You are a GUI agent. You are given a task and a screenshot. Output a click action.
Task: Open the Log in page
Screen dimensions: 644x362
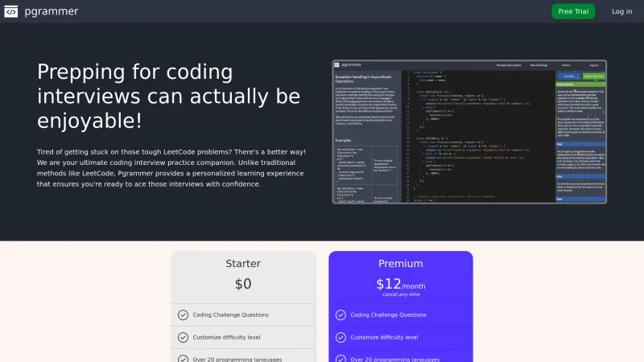point(621,11)
